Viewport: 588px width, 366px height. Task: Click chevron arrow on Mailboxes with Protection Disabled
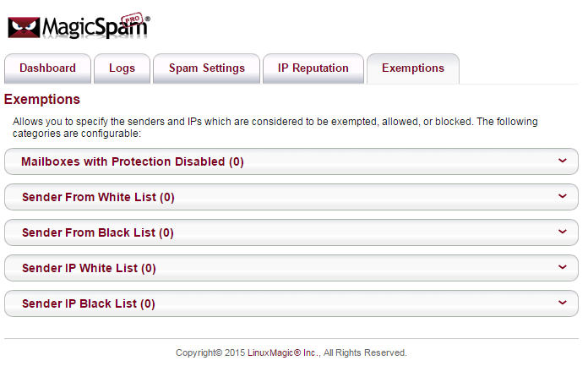tap(563, 161)
